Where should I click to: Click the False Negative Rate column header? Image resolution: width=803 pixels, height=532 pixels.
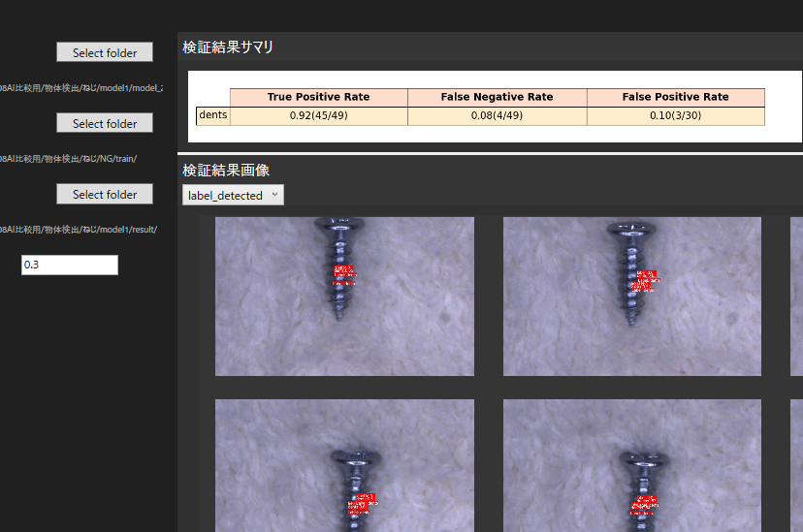(x=497, y=97)
